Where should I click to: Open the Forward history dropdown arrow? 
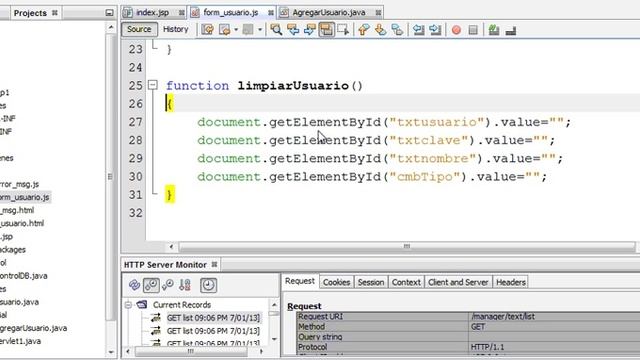260,30
